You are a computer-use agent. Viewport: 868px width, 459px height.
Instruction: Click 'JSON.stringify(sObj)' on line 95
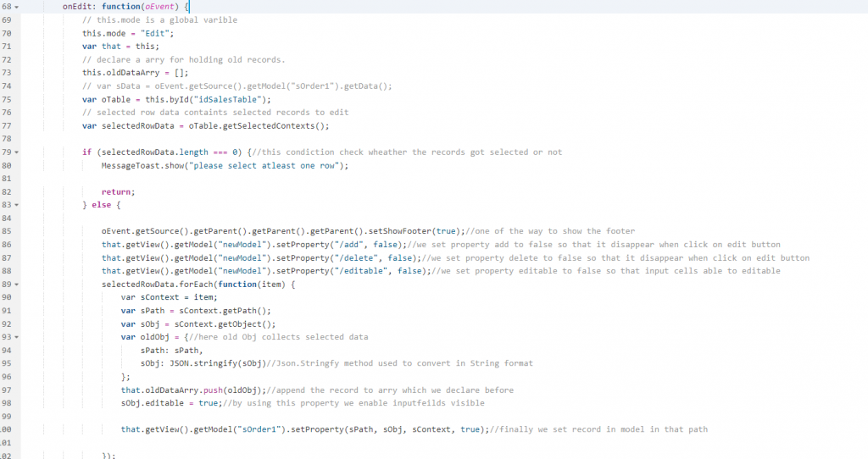tap(218, 363)
